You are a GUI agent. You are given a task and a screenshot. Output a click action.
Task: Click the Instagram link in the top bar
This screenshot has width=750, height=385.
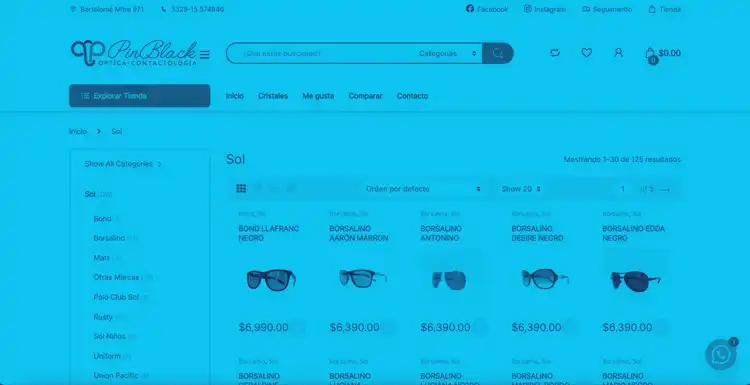coord(545,9)
